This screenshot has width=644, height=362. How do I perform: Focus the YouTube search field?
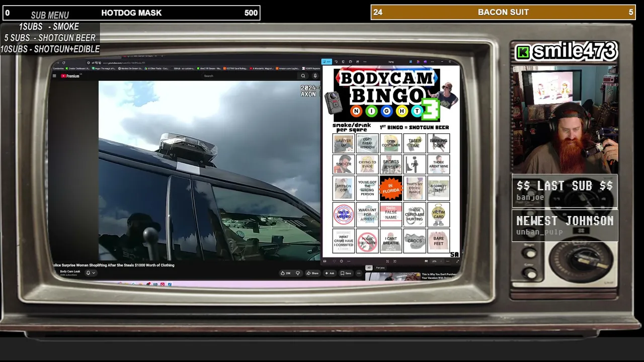click(249, 76)
